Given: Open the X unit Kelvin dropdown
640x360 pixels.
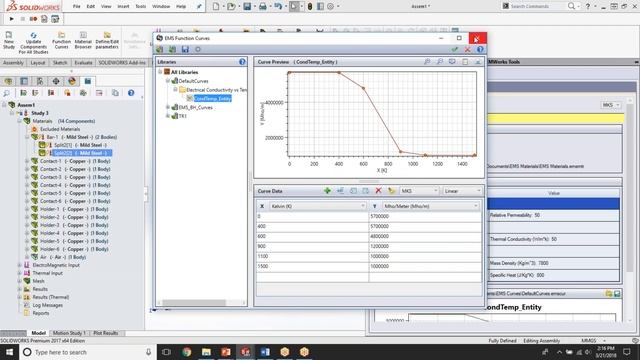Looking at the screenshot, I should click(x=318, y=206).
